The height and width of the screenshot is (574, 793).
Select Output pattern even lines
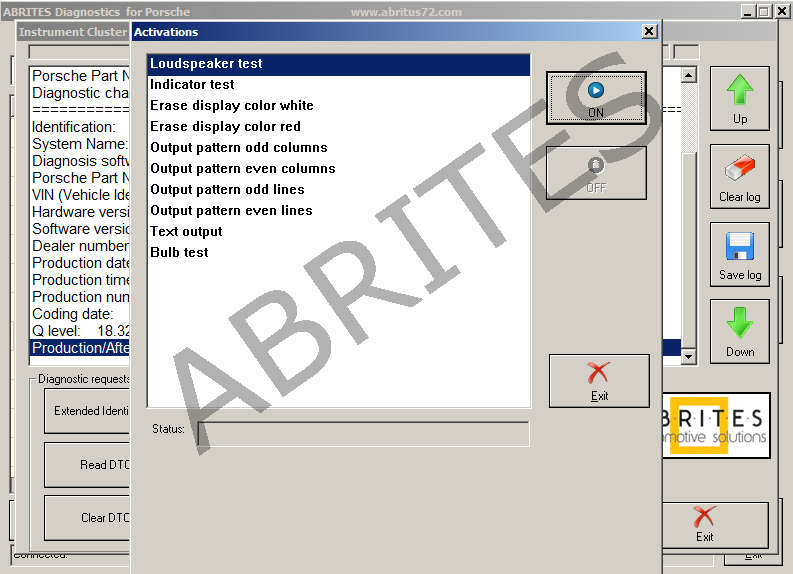[338, 210]
